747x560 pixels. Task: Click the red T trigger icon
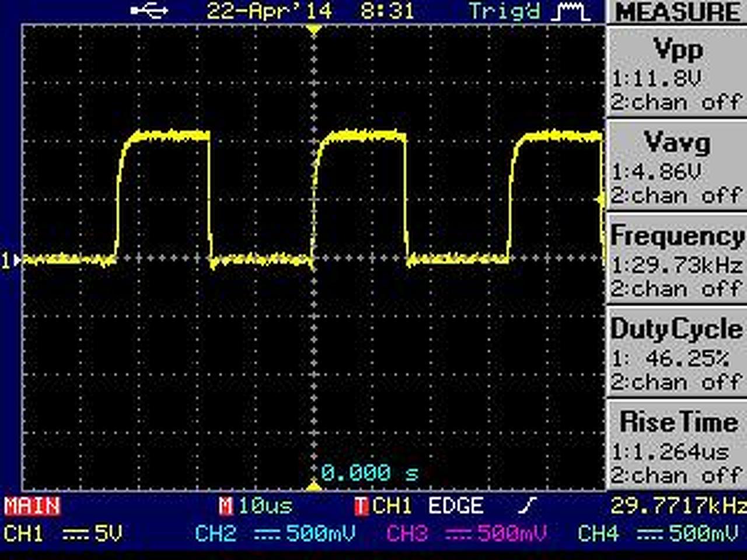pos(362,506)
